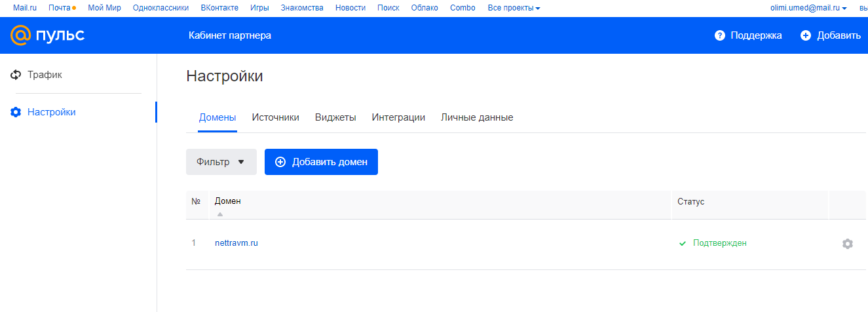This screenshot has width=868, height=312.
Task: Click the plus icon beside Добавить
Action: pyautogui.click(x=806, y=35)
